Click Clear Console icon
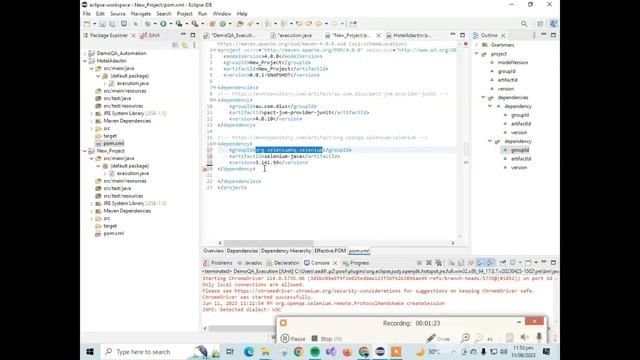The image size is (640, 360). coord(451,262)
